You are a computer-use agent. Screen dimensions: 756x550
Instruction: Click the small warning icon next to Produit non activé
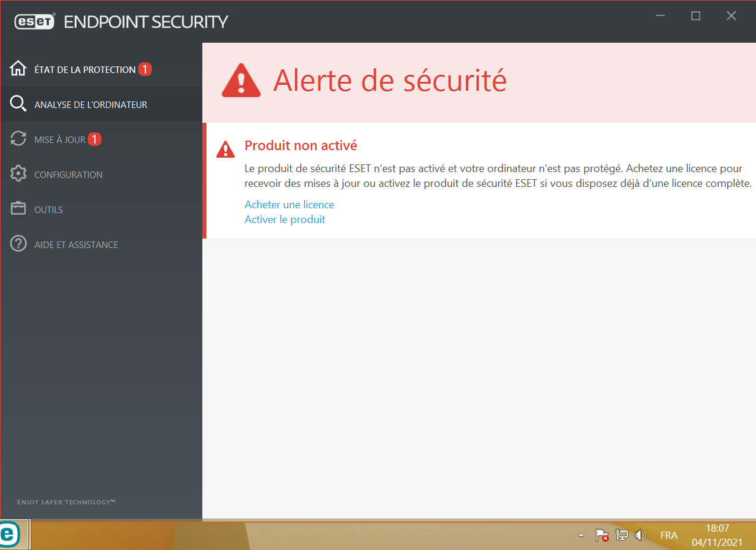click(x=225, y=149)
